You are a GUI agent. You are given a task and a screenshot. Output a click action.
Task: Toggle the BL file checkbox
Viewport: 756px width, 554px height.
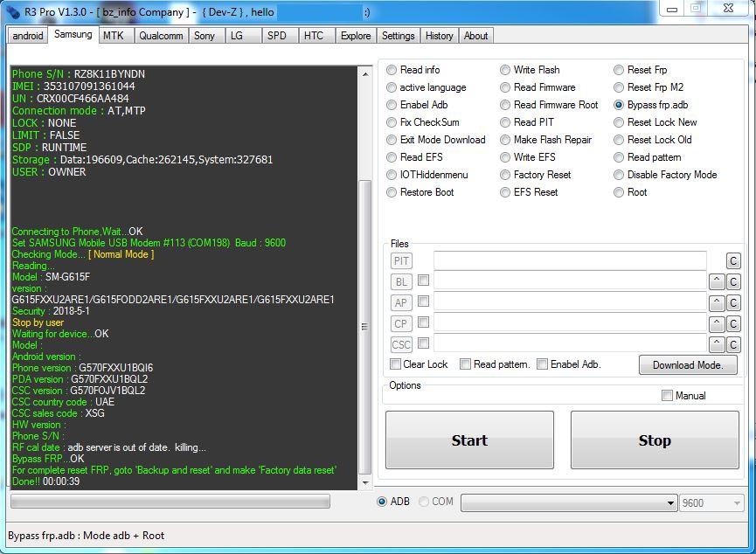tap(423, 280)
